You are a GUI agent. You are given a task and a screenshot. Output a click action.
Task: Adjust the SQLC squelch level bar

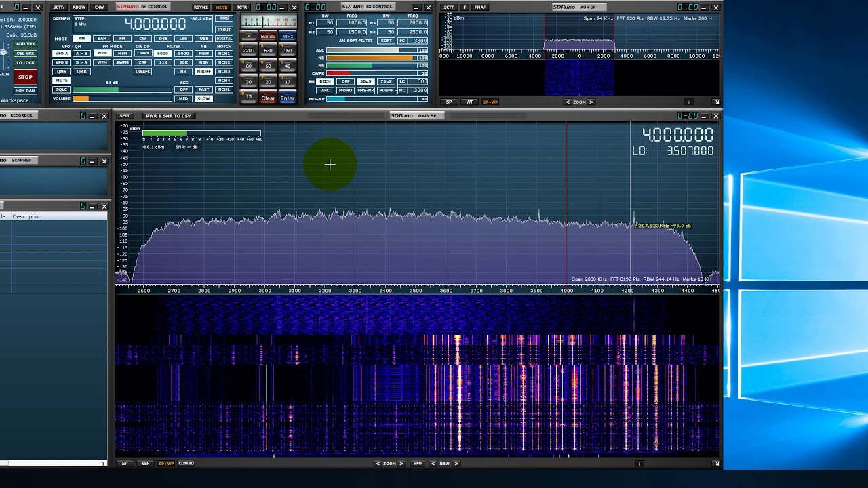(x=122, y=89)
